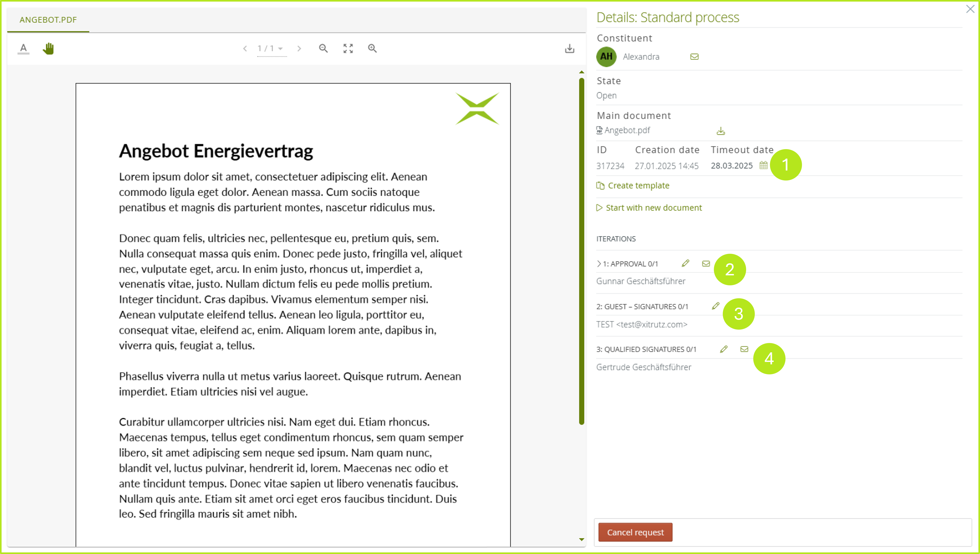This screenshot has height=554, width=980.
Task: Zoom out of the document
Action: (323, 48)
